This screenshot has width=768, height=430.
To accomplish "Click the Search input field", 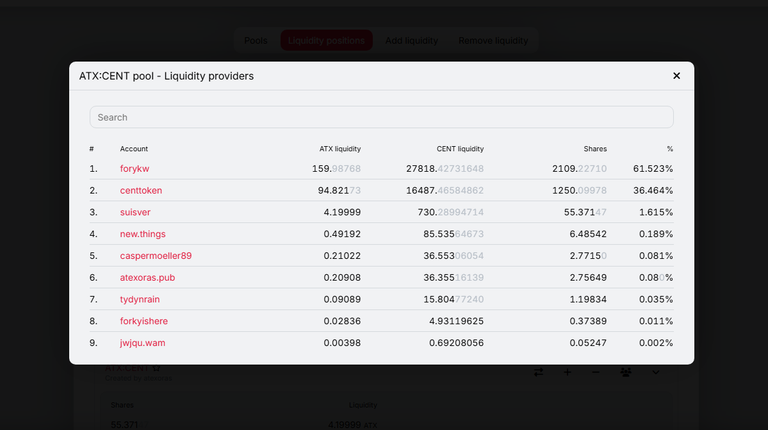I will click(381, 117).
